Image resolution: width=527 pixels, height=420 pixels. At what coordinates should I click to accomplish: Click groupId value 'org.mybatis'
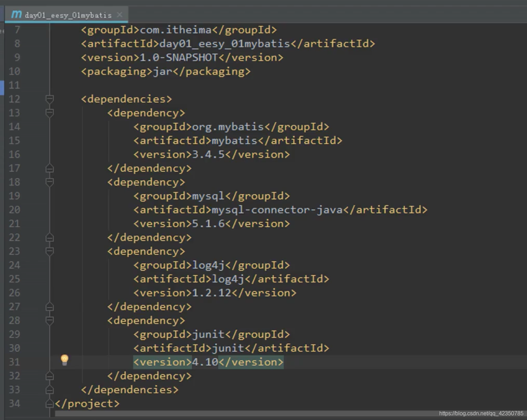click(x=228, y=127)
